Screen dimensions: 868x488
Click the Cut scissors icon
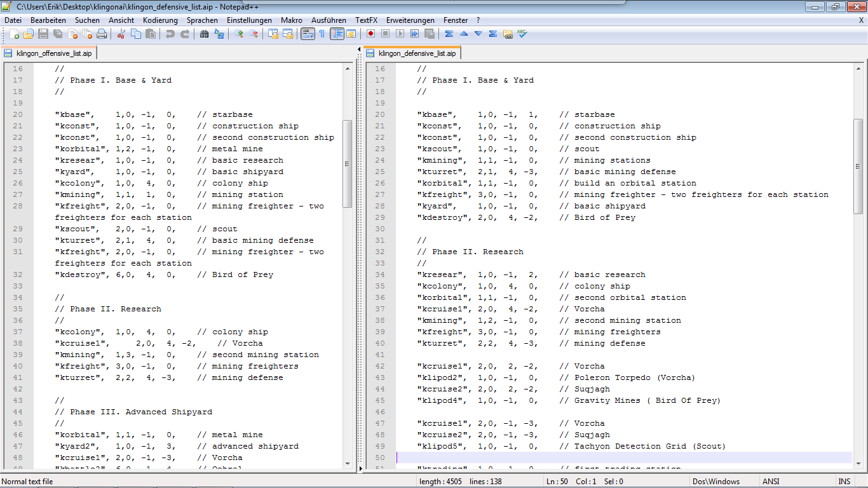121,34
